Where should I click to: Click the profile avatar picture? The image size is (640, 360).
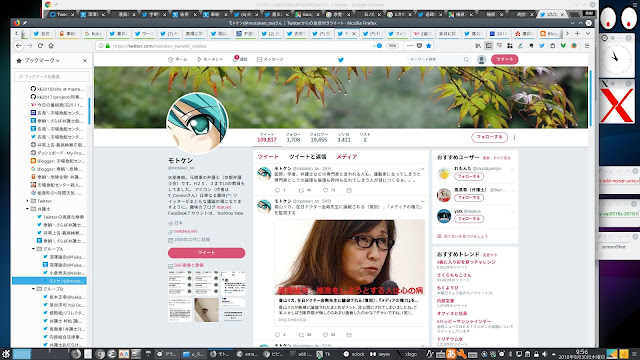pos(198,123)
